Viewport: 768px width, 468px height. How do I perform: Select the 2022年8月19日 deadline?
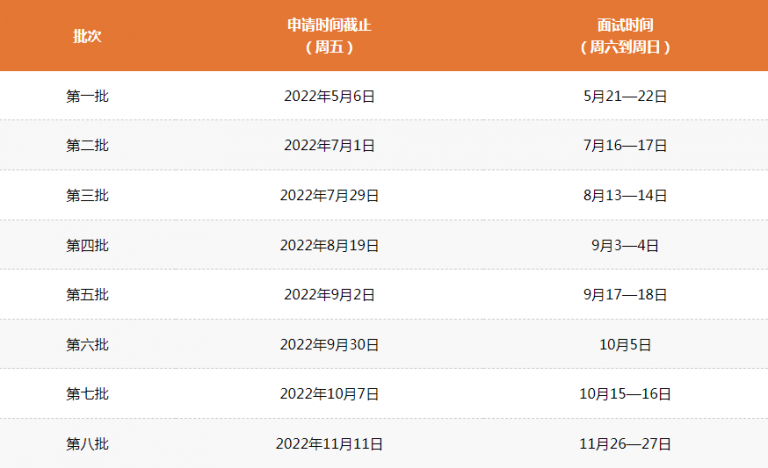(x=329, y=246)
